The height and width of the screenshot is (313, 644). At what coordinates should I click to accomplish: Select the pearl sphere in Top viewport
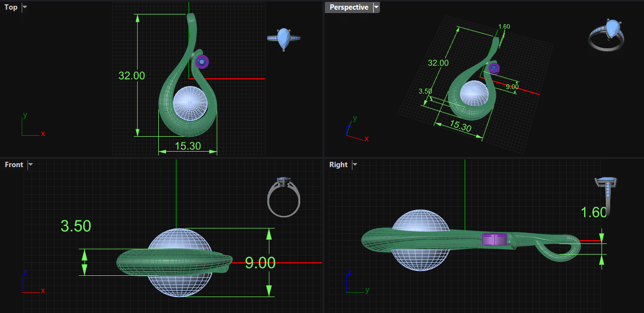[x=190, y=104]
